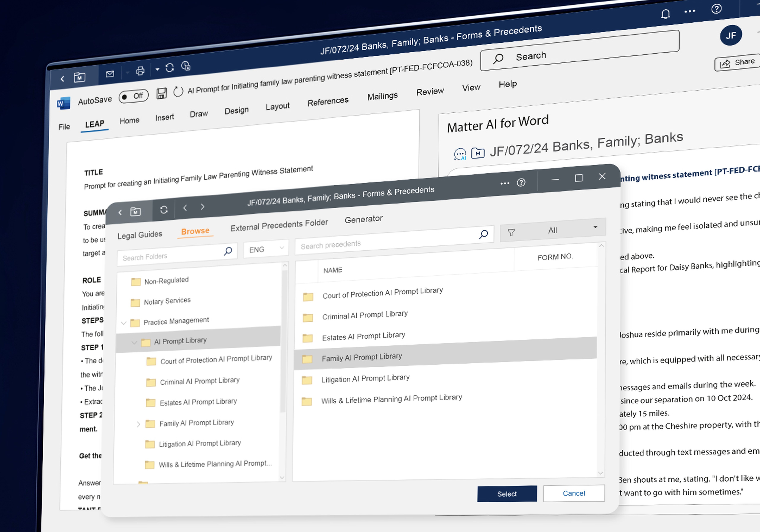Expand the Family AI Prompt Library tree node

pos(138,424)
